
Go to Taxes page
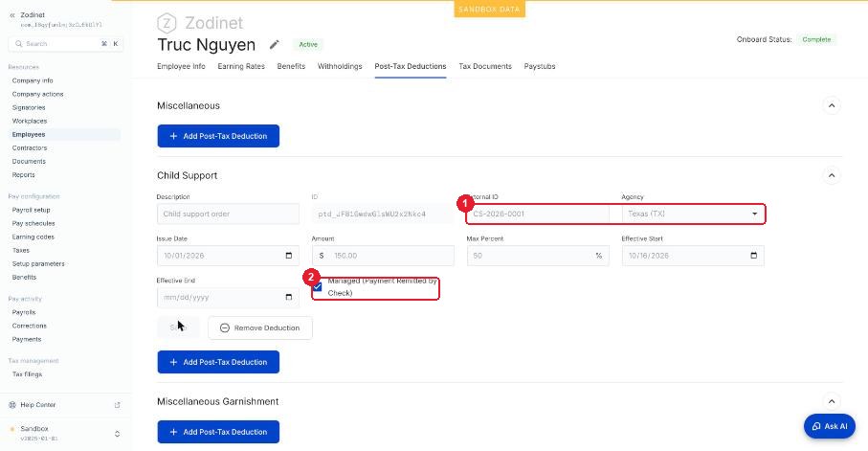(x=20, y=251)
